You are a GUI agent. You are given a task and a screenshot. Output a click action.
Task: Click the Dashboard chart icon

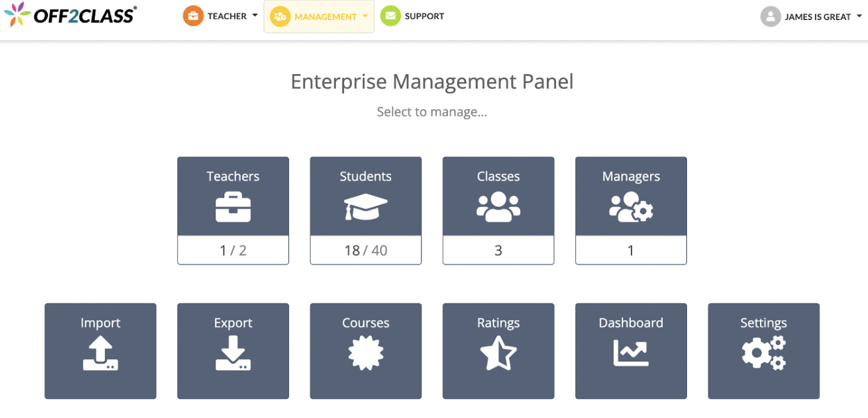point(630,353)
